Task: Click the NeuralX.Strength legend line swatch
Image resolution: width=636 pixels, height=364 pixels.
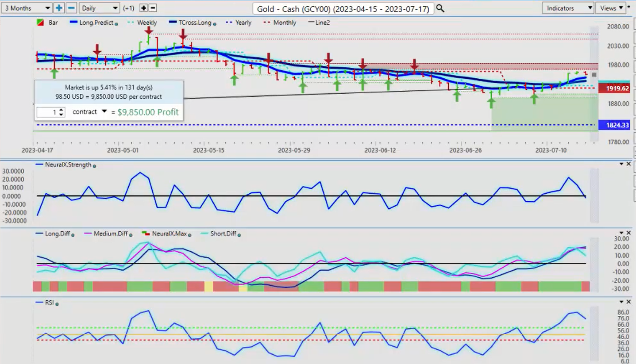Action: tap(39, 165)
